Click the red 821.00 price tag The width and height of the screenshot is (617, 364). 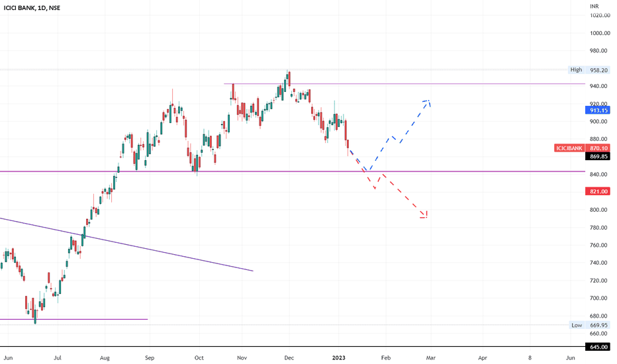(x=598, y=192)
